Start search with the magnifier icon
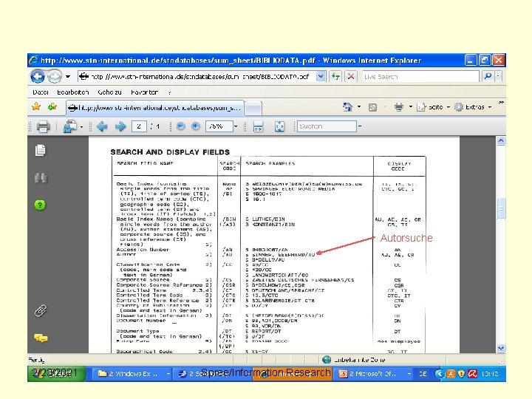 tap(488, 77)
